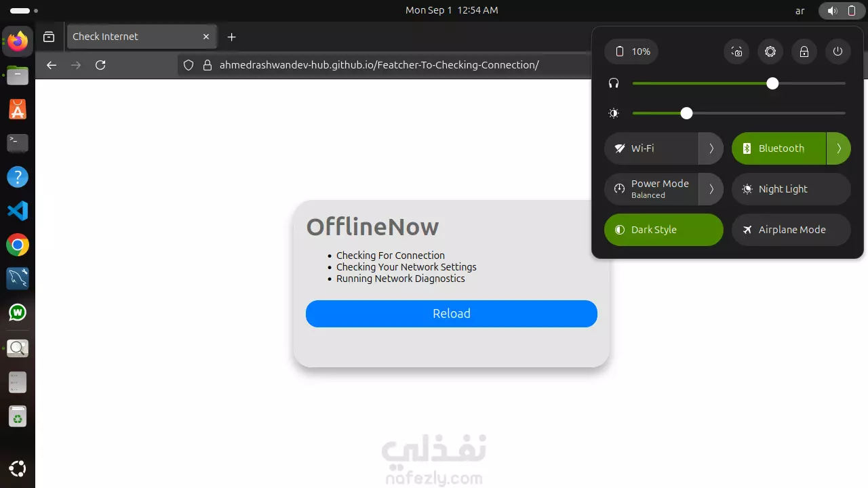Expand Bluetooth devices submenu arrow
The width and height of the screenshot is (868, 488).
click(x=839, y=148)
